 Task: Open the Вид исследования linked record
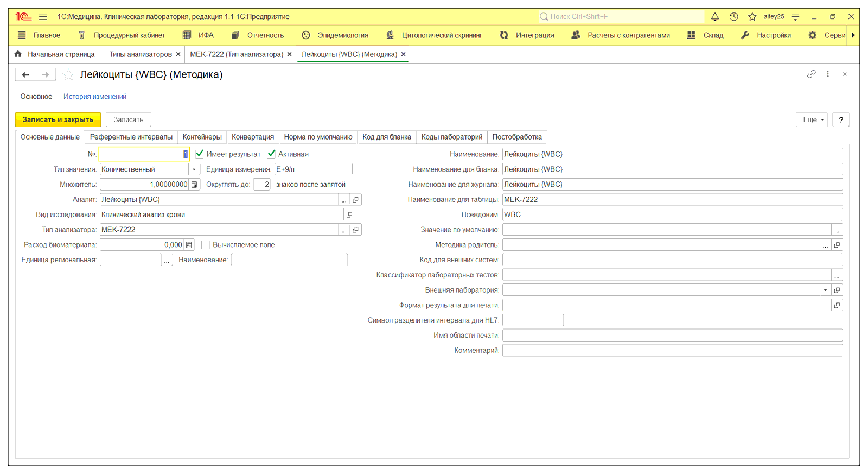pos(349,215)
